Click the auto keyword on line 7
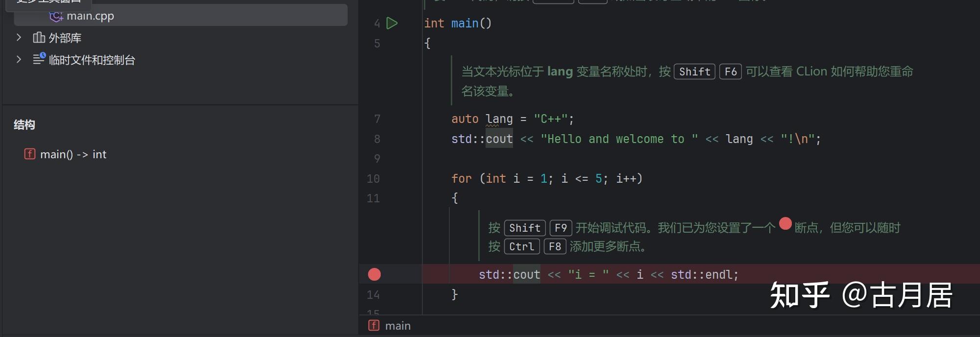The width and height of the screenshot is (980, 337). tap(465, 119)
